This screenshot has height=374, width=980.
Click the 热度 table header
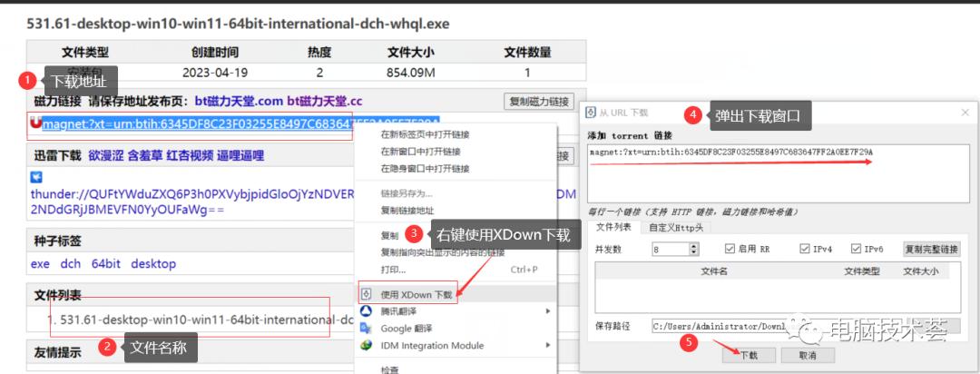coord(319,53)
